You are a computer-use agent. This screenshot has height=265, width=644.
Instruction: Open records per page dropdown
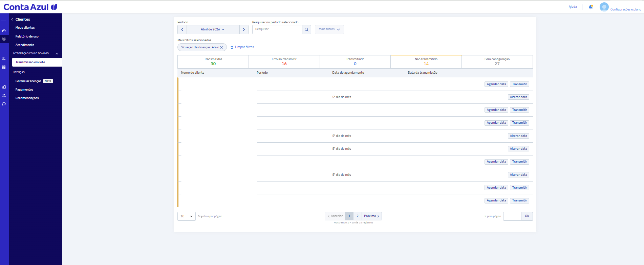pyautogui.click(x=187, y=216)
